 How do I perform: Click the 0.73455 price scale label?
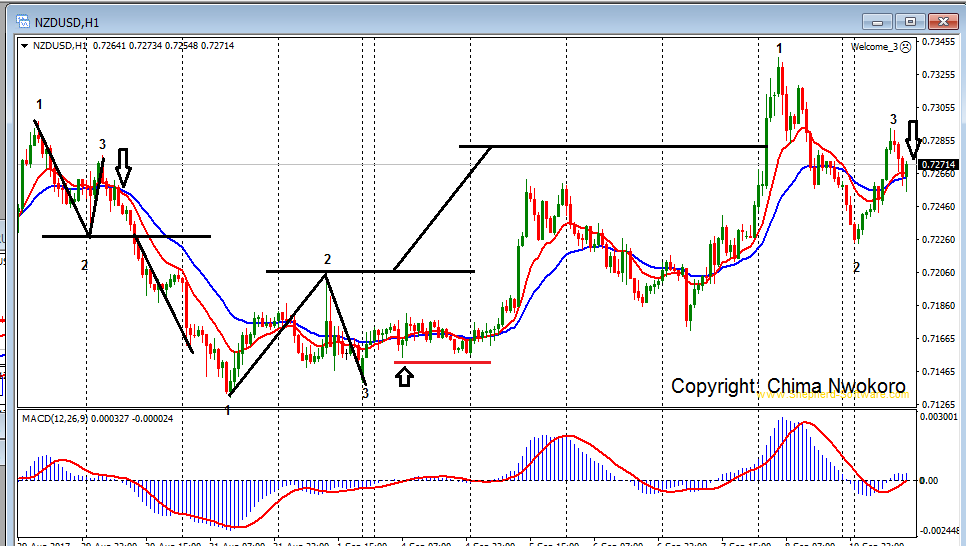pyautogui.click(x=938, y=42)
